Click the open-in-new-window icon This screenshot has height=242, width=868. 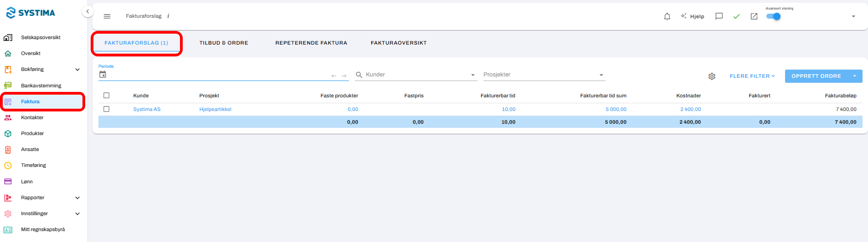pyautogui.click(x=754, y=16)
